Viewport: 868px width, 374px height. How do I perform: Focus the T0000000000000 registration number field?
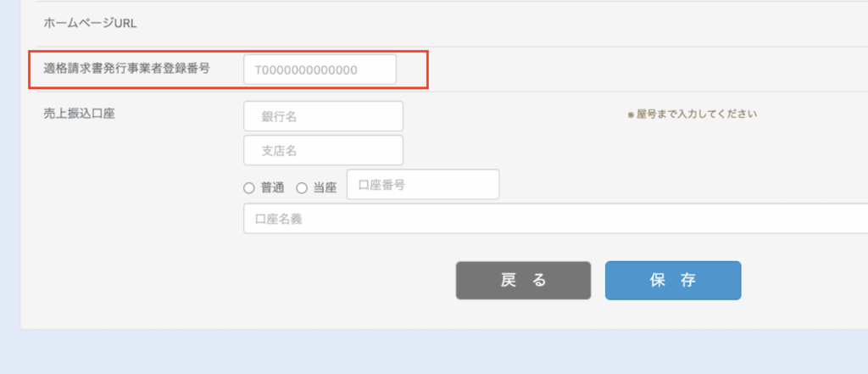click(x=320, y=70)
